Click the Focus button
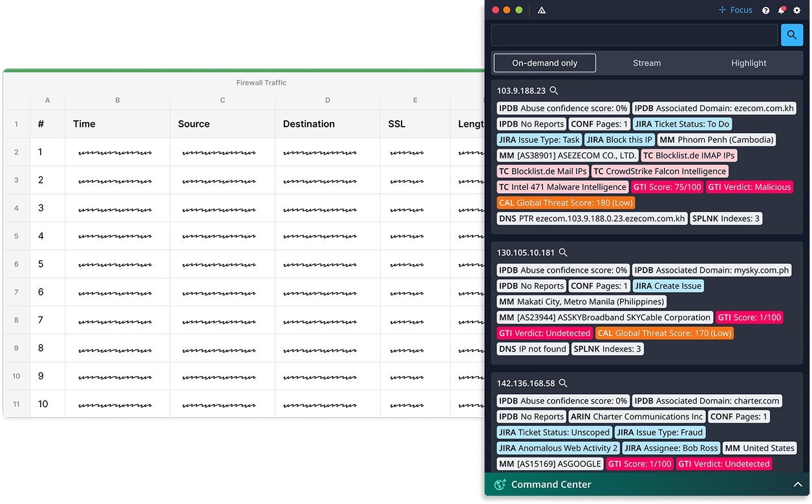The height and width of the screenshot is (504, 812). click(736, 10)
